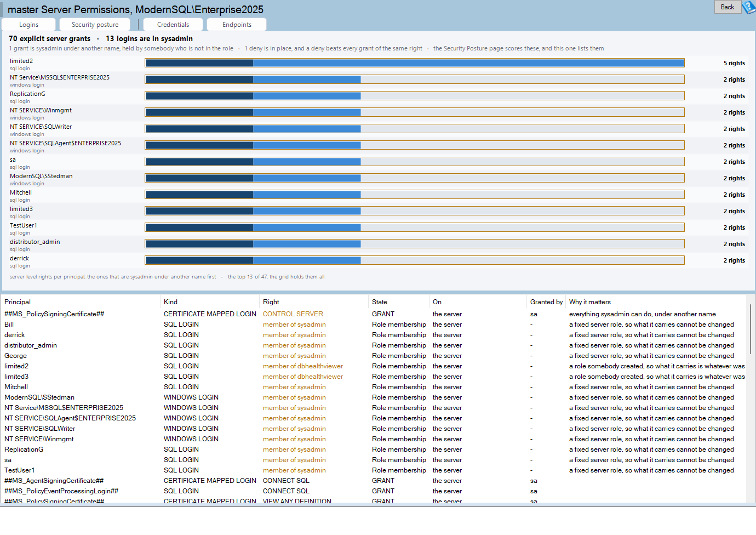
Task: Click the Back button
Action: pyautogui.click(x=728, y=7)
